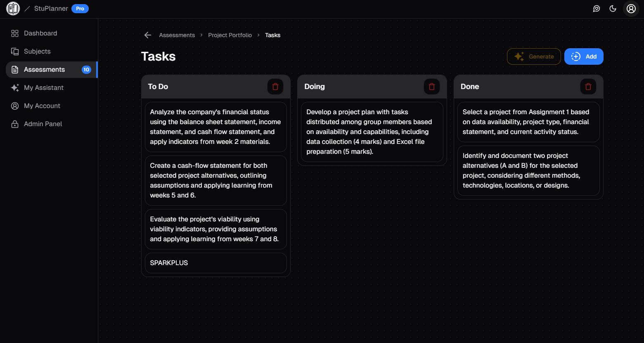
Task: Click the Assessments document icon
Action: coord(15,70)
